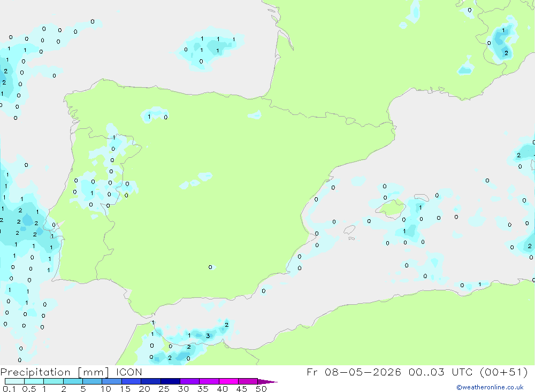
Task: Click the "Fr 08-05-2026" date text
Action: point(354,372)
